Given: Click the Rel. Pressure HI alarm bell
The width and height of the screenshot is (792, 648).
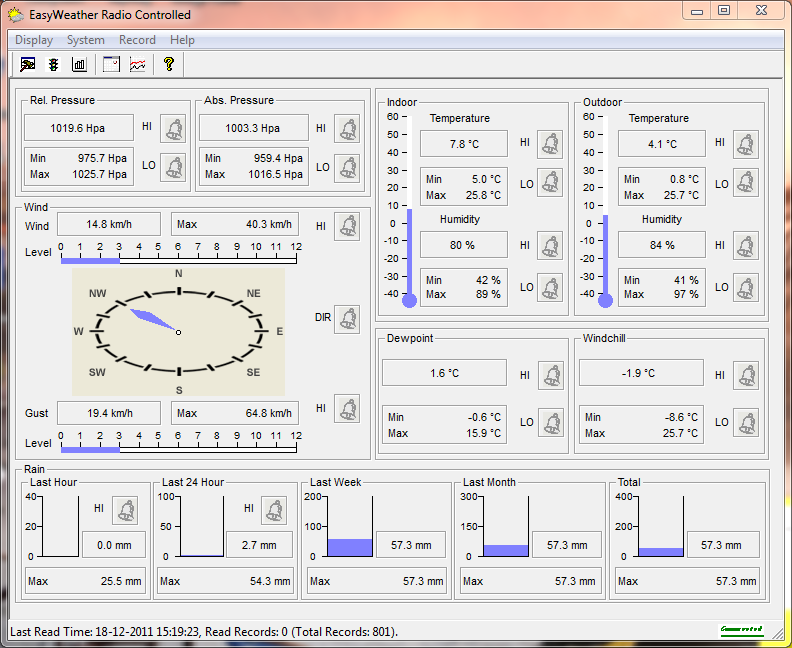Looking at the screenshot, I should pyautogui.click(x=174, y=128).
